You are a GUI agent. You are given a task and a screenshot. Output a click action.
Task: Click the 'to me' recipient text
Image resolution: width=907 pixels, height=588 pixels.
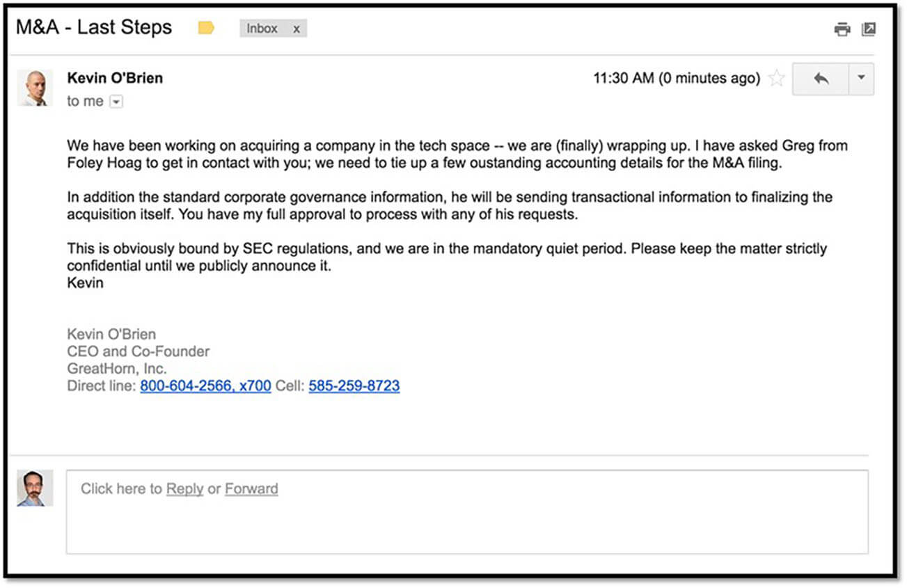[85, 102]
